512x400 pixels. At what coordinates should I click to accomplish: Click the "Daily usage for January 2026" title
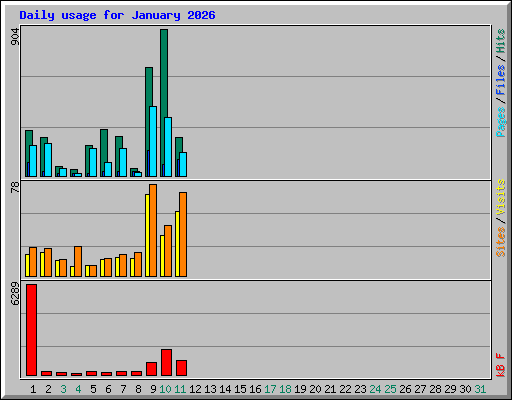(117, 15)
